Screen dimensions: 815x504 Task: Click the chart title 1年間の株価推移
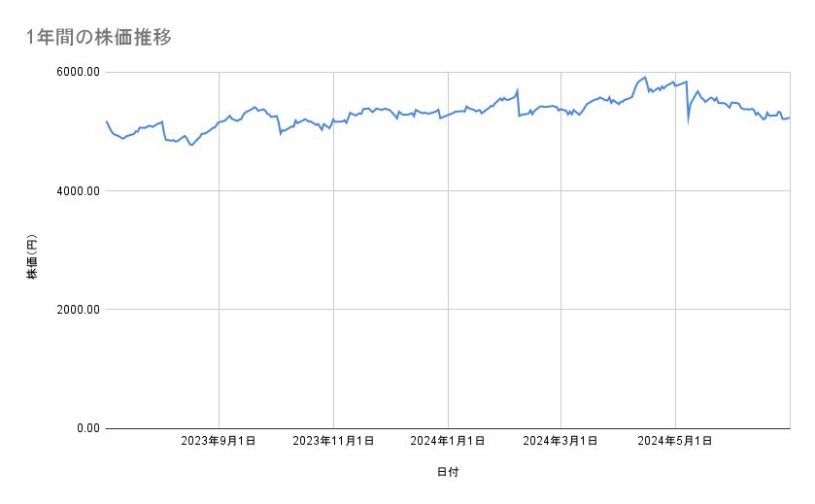99,37
